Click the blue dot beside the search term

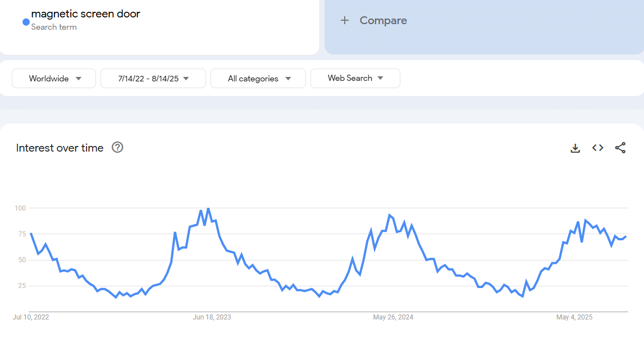coord(26,22)
